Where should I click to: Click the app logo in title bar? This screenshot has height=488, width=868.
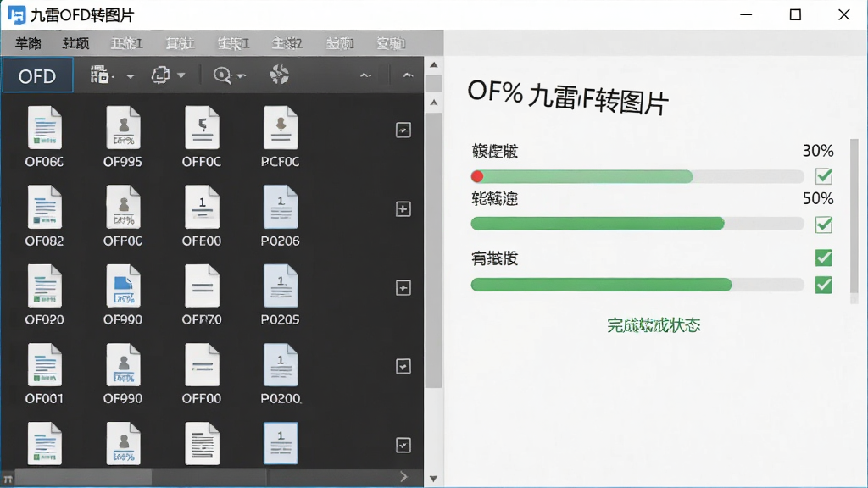17,15
